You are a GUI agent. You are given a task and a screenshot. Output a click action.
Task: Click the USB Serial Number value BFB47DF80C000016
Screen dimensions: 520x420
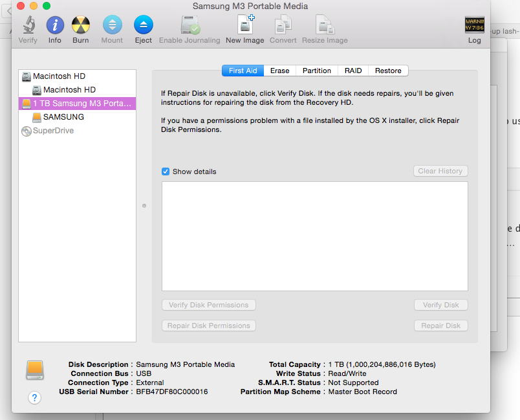(172, 392)
